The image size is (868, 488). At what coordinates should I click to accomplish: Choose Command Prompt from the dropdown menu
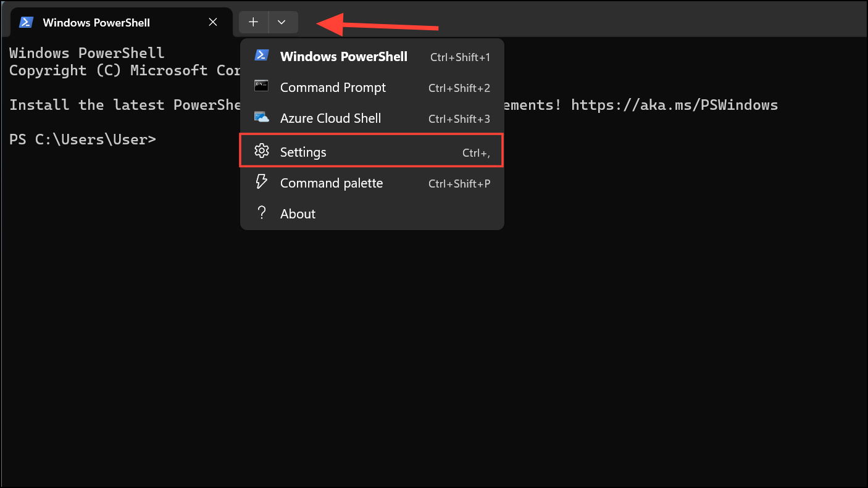coord(333,88)
